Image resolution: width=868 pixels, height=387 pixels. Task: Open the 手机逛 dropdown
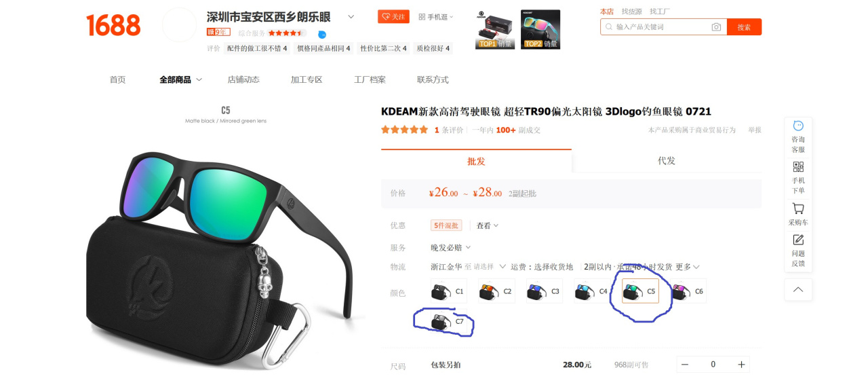435,16
